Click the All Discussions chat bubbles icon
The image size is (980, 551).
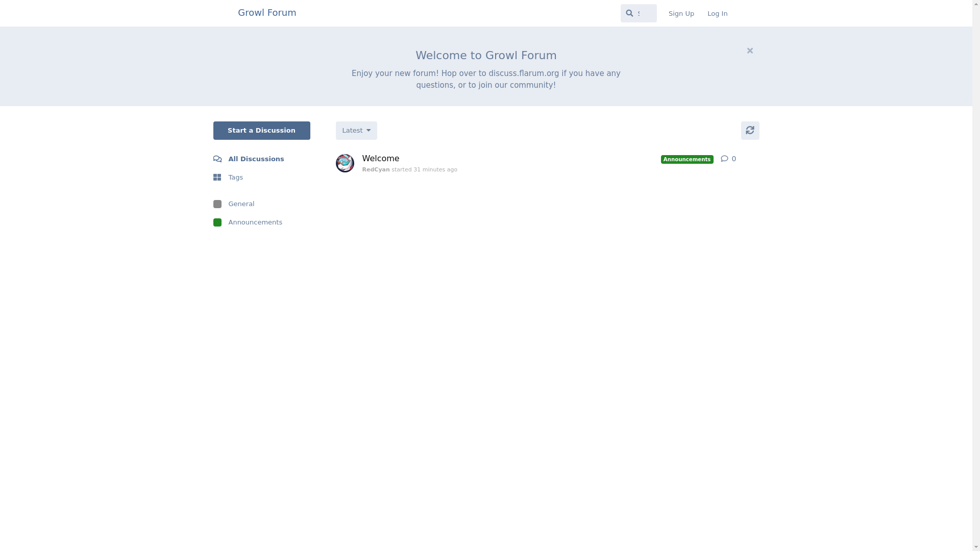(x=217, y=159)
